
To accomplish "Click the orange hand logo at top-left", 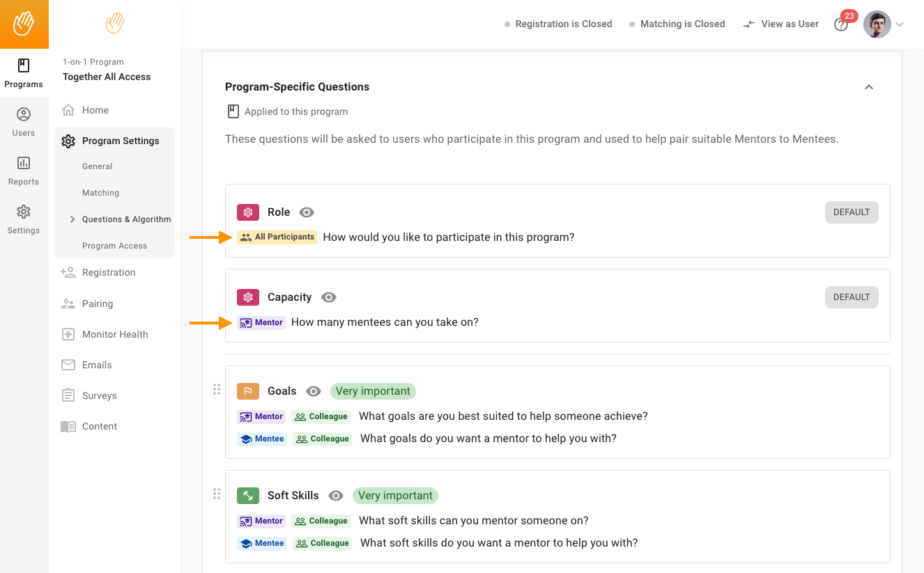I will 24,24.
